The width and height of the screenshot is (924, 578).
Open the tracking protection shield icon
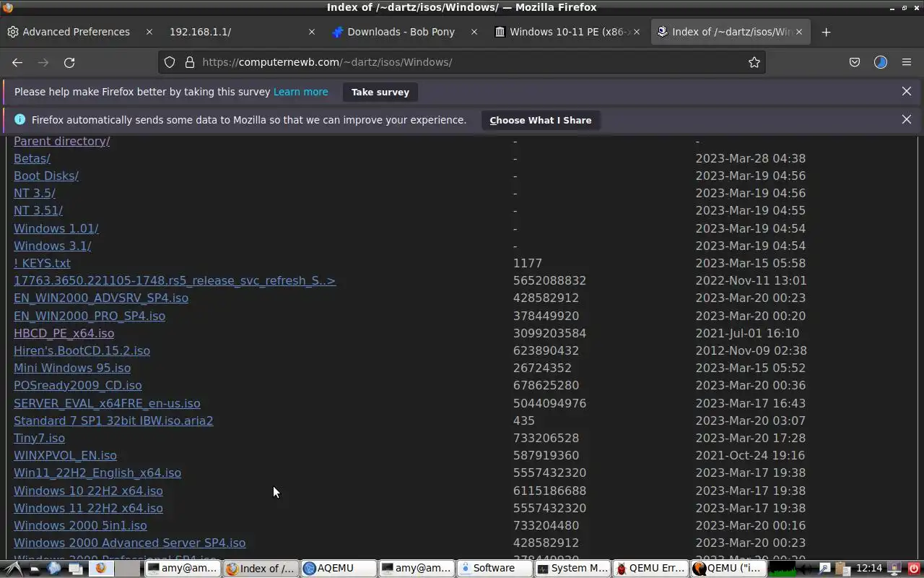170,62
